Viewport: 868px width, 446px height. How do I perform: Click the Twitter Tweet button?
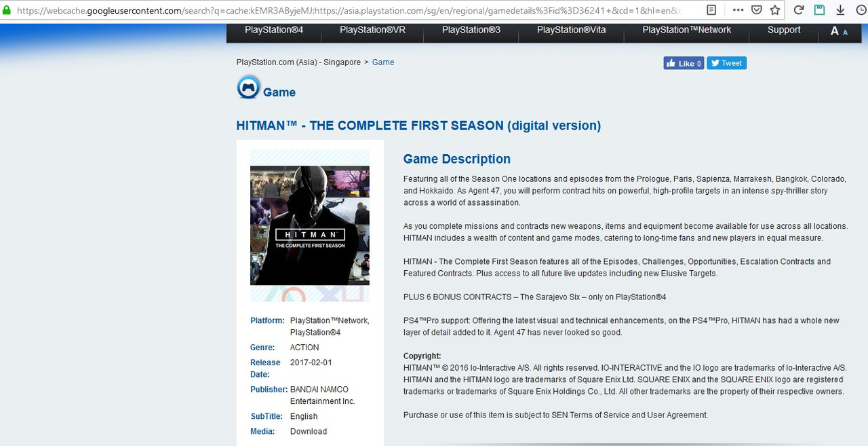coord(727,63)
